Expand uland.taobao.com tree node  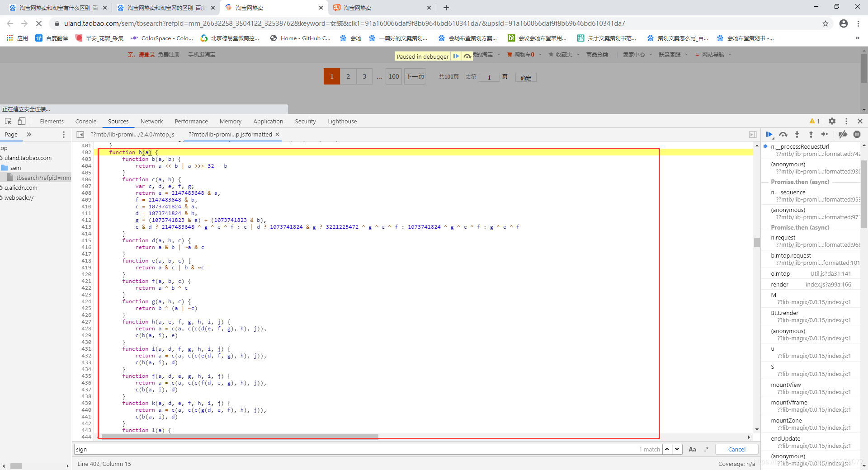click(x=1, y=158)
